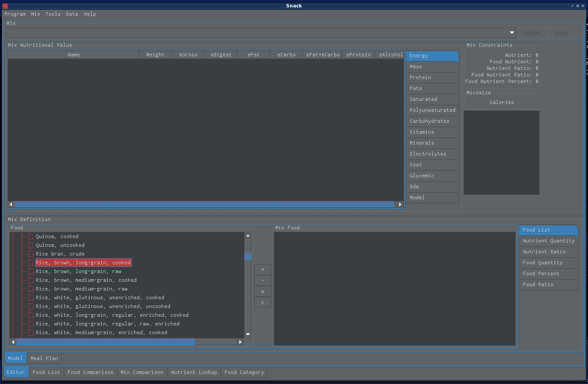
Task: Click food list scrollbar up arrow
Action: (248, 236)
